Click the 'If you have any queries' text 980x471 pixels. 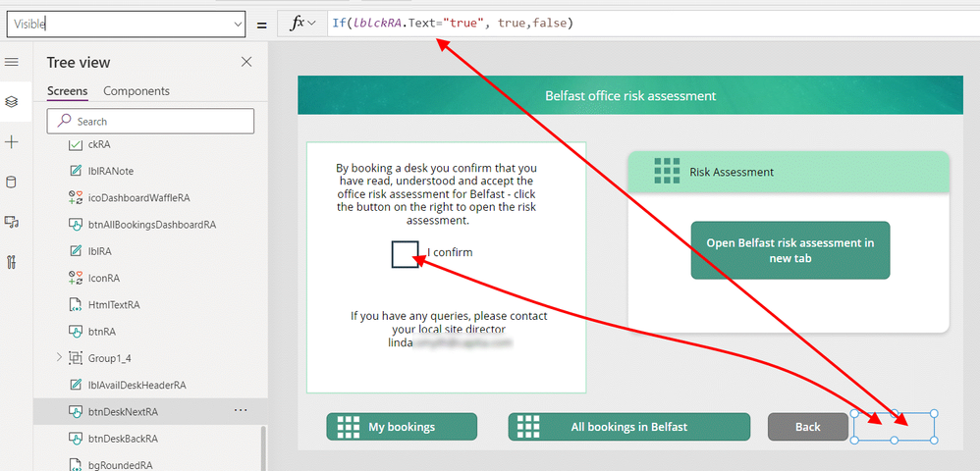448,329
